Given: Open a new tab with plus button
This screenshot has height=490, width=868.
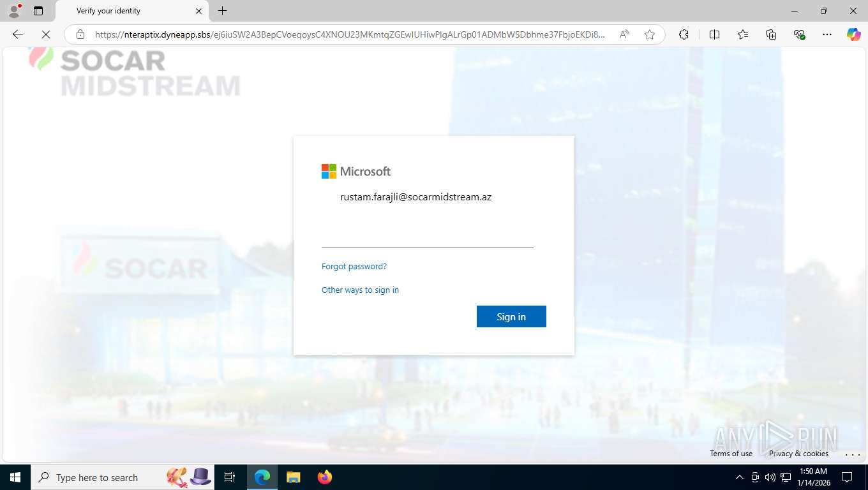Looking at the screenshot, I should point(222,11).
